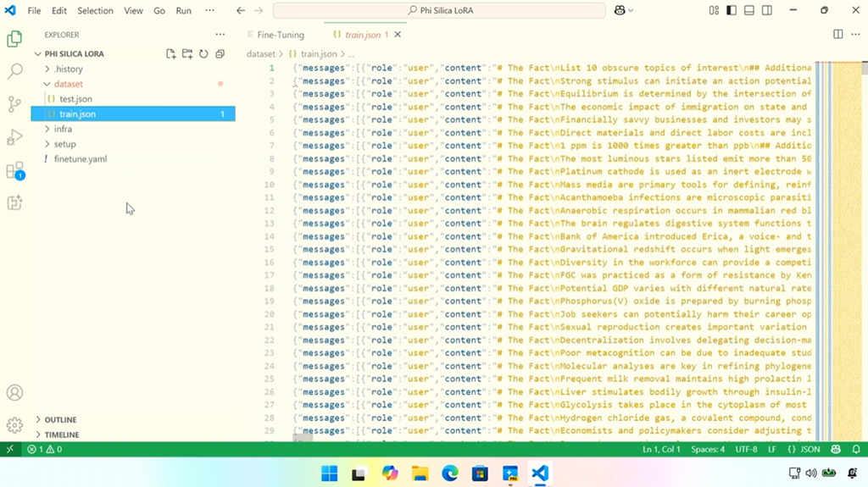
Task: Open the Run and Debug view
Action: tap(14, 137)
